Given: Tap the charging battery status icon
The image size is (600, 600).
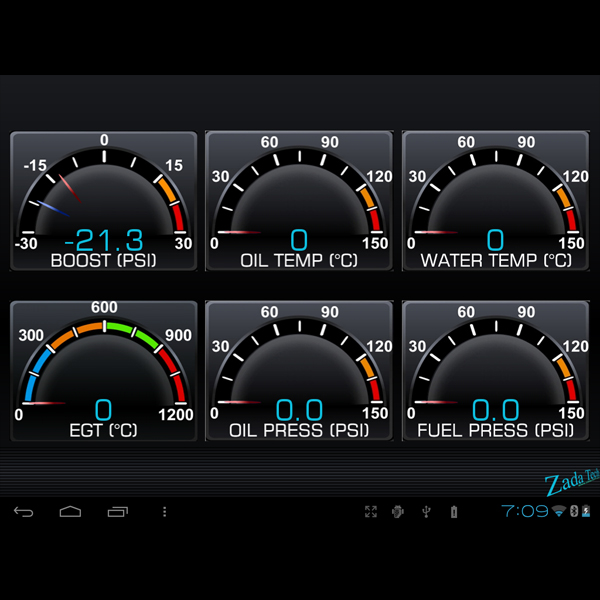Looking at the screenshot, I should (x=586, y=511).
